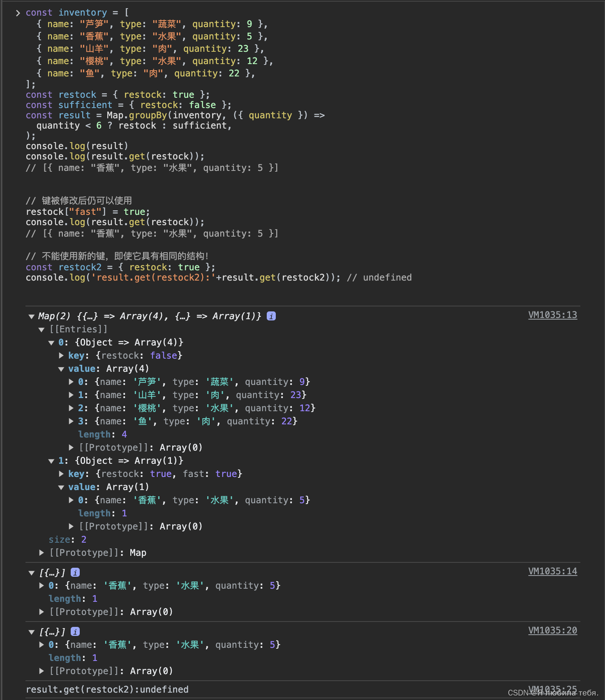Expand '香蕉' item in VM1035:20 output
This screenshot has width=605, height=700.
(x=41, y=645)
